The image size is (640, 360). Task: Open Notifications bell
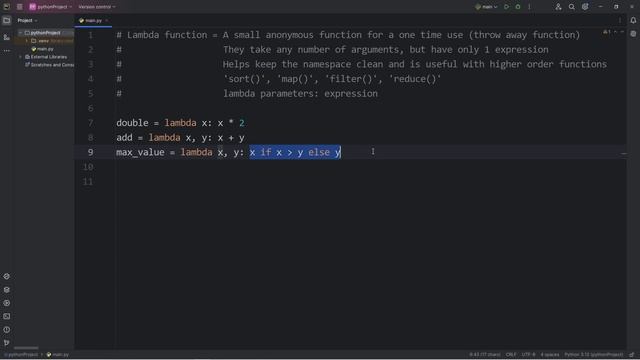(x=633, y=20)
